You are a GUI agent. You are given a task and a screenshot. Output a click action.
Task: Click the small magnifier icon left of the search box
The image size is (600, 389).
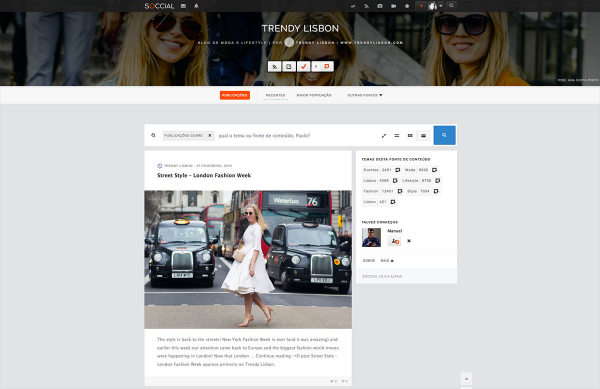point(153,135)
